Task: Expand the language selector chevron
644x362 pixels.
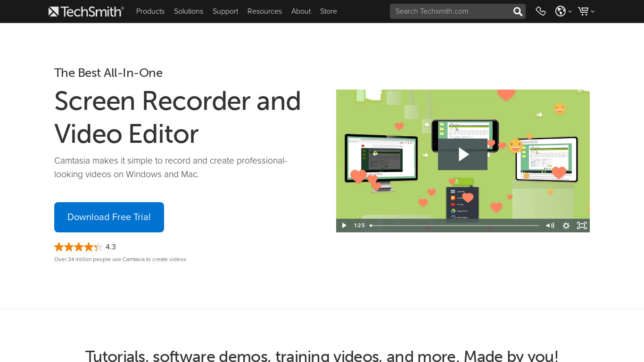Action: click(570, 12)
